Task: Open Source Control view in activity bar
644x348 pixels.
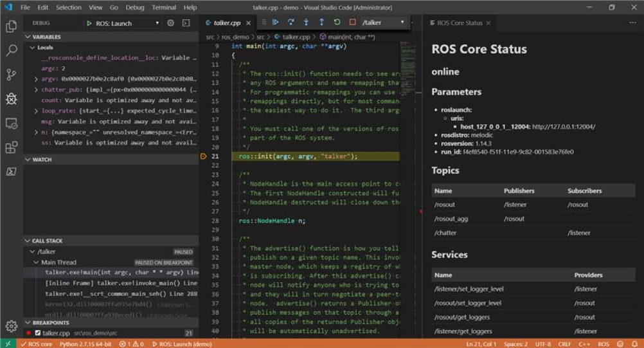Action: click(x=11, y=75)
